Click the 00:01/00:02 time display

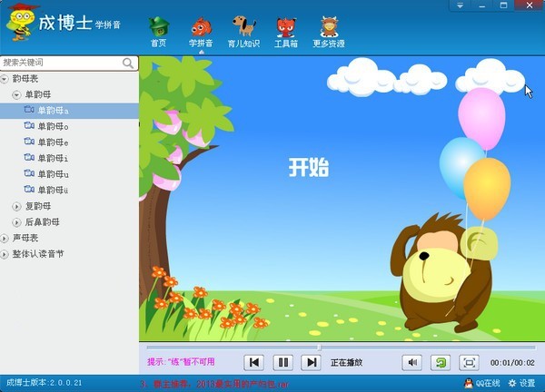click(512, 363)
